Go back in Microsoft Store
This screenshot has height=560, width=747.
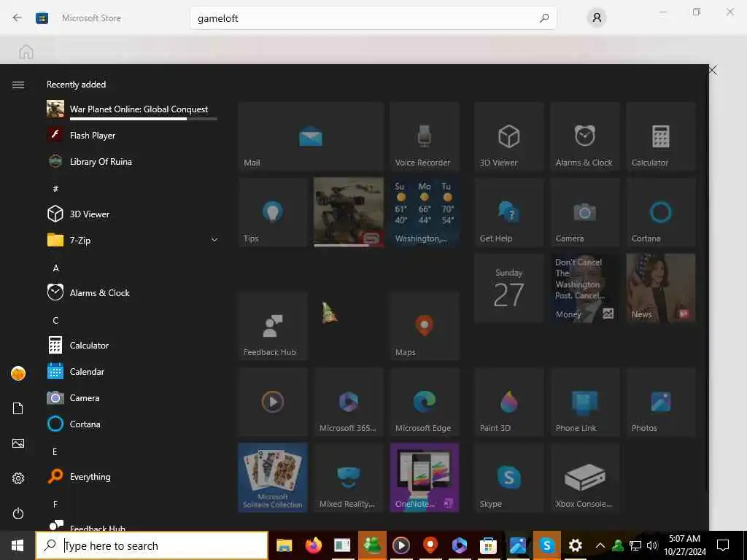(x=18, y=18)
